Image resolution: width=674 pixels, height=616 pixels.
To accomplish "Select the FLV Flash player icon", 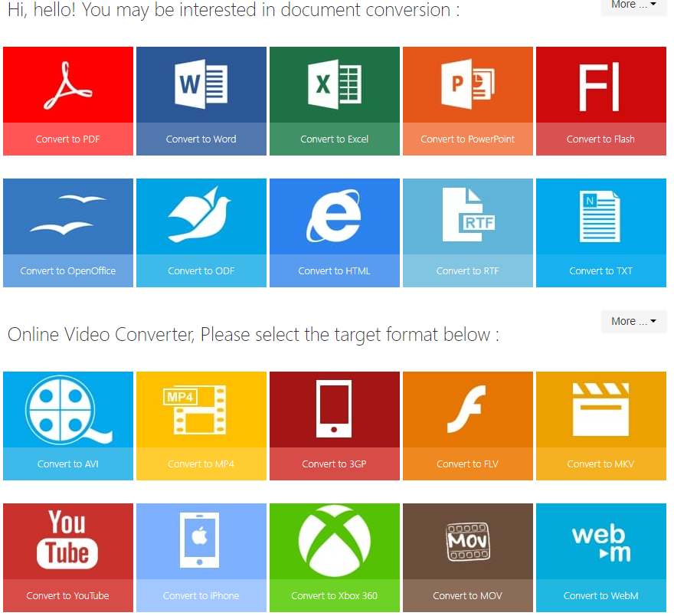I will 466,409.
